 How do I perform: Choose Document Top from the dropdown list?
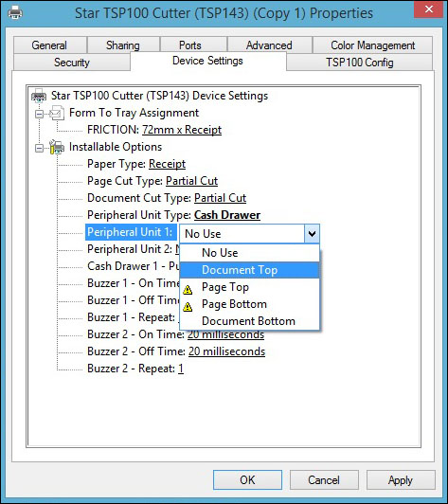pos(249,270)
